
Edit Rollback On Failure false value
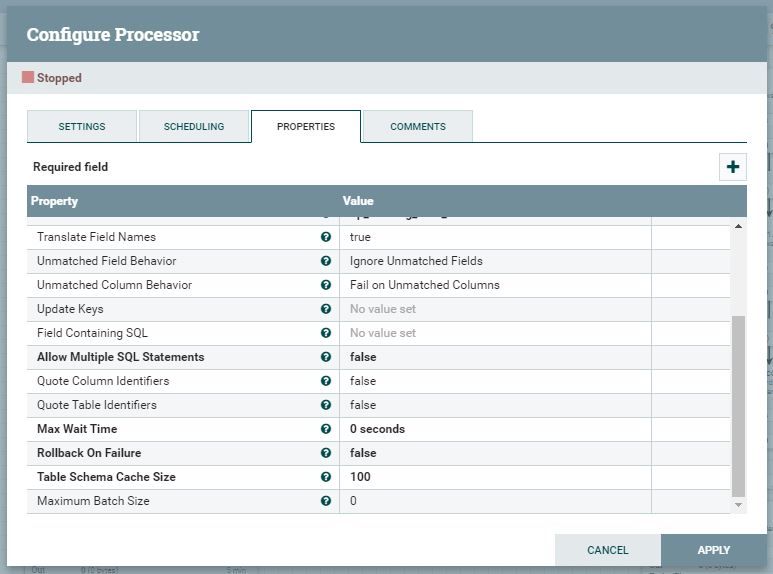[x=495, y=453]
